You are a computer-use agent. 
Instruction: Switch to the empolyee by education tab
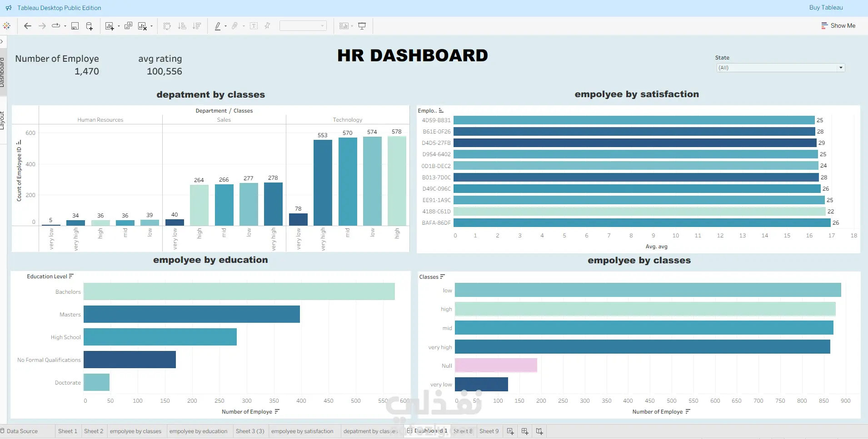[x=198, y=431]
